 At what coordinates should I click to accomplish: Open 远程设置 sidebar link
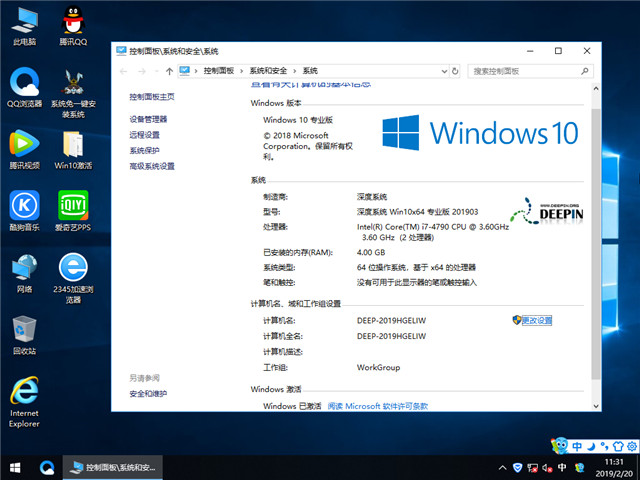tap(144, 135)
